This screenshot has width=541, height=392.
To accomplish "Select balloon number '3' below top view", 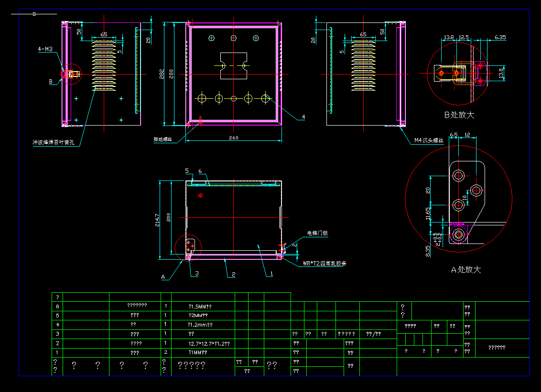I will click(197, 274).
